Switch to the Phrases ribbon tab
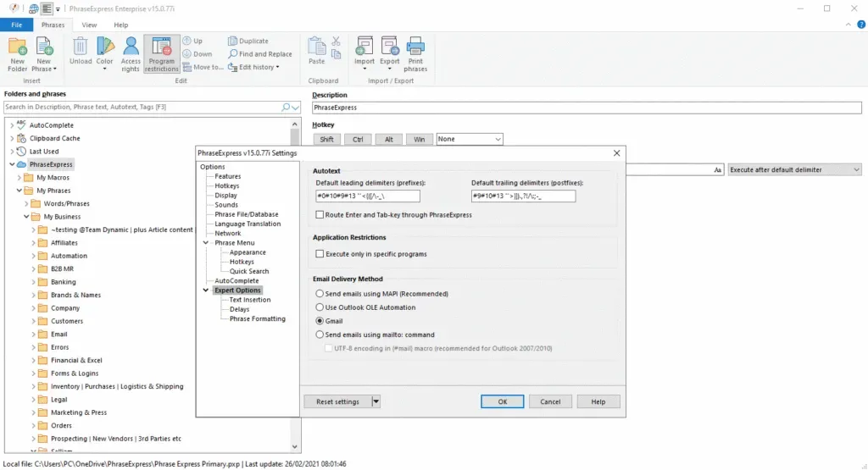This screenshot has width=868, height=470. pos(53,25)
